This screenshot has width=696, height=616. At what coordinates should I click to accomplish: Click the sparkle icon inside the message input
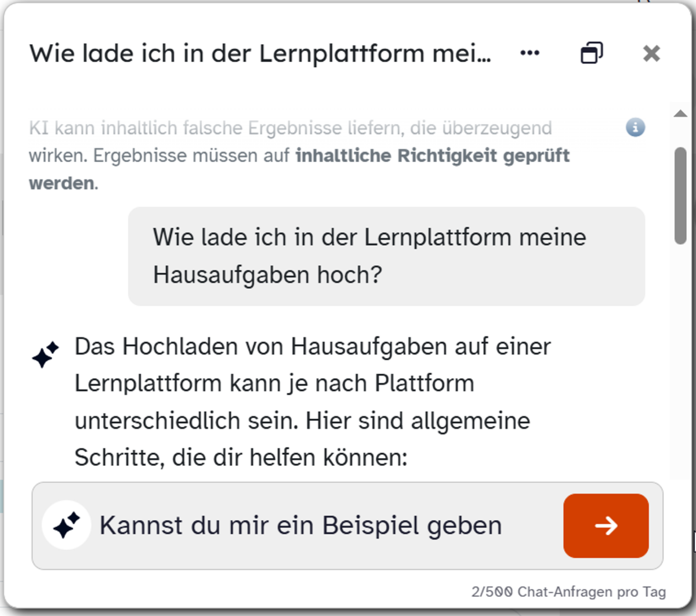click(67, 526)
